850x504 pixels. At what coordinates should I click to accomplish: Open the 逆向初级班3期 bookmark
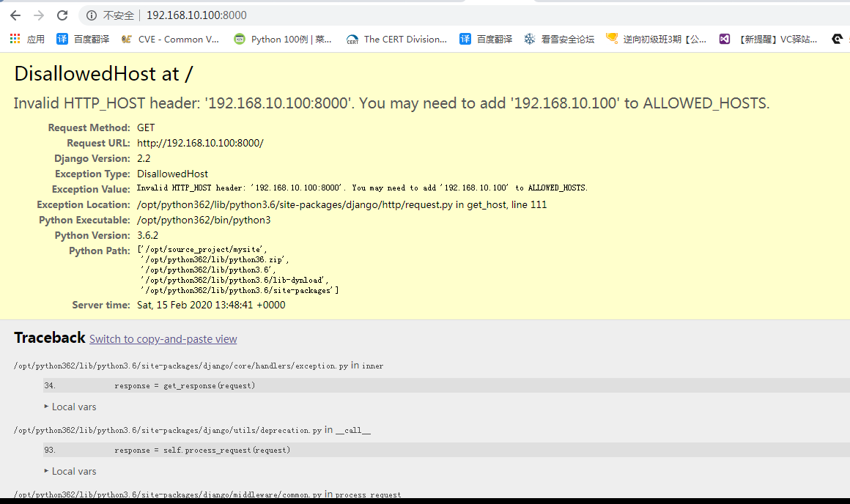657,39
